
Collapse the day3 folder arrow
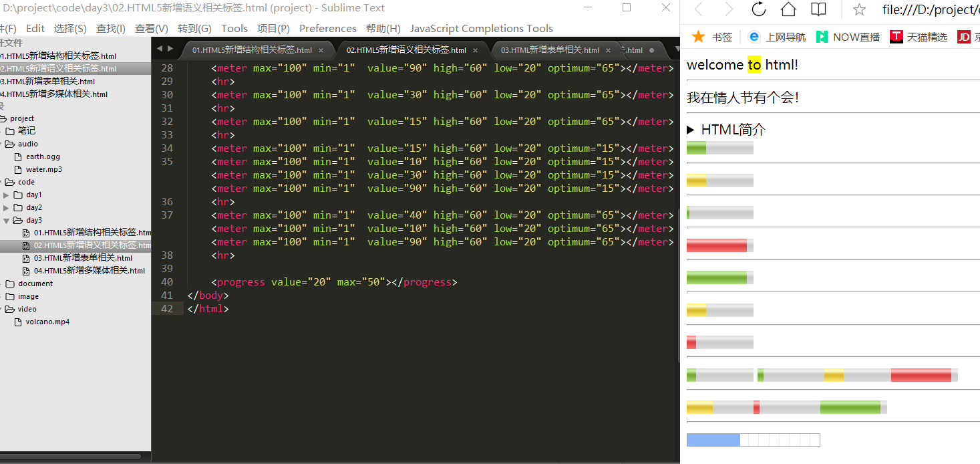click(x=6, y=220)
